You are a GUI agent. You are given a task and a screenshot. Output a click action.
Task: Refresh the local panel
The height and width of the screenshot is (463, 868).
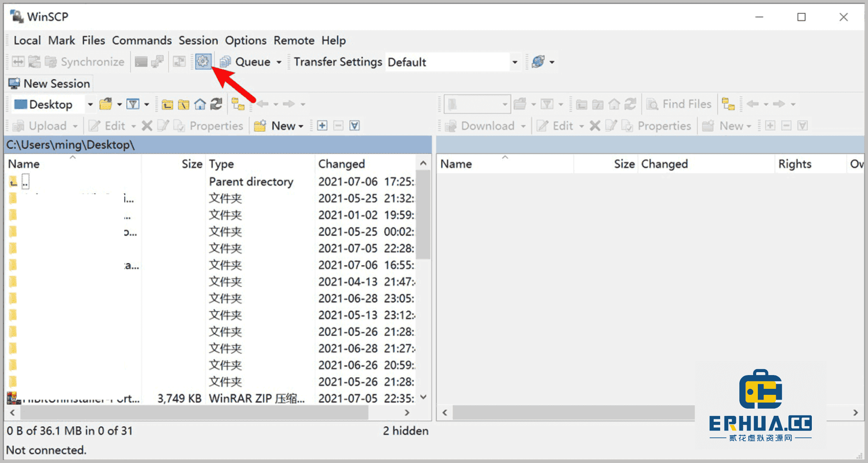[216, 104]
